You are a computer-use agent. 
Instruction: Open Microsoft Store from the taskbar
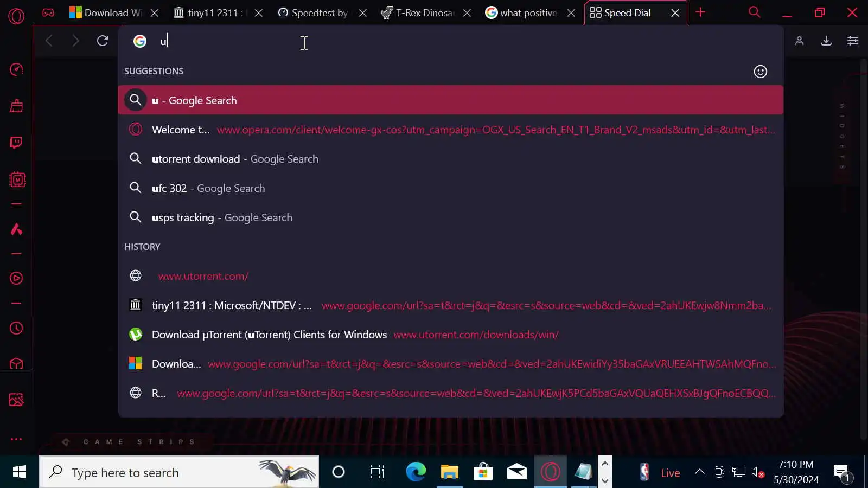click(483, 472)
